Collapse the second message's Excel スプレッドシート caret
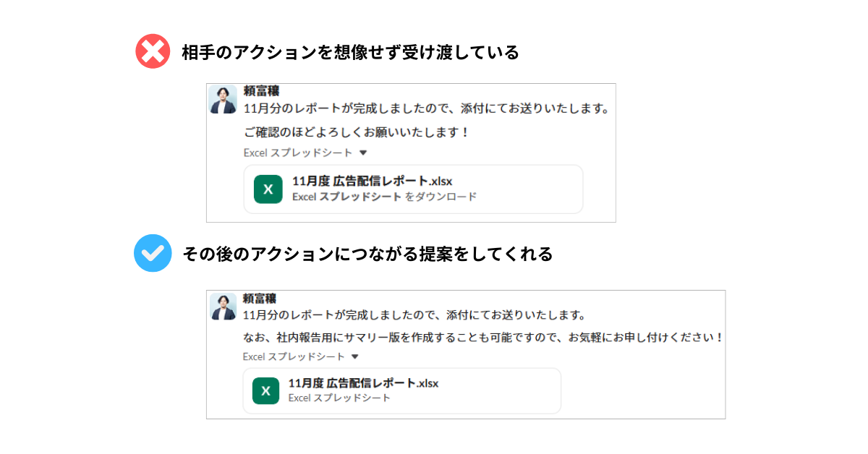The width and height of the screenshot is (868, 454). point(354,356)
